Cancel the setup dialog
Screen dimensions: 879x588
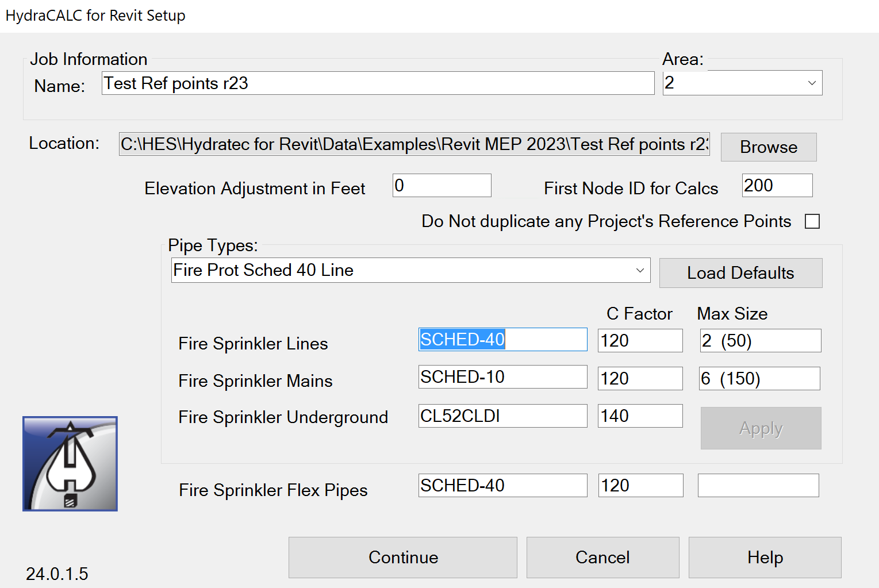602,558
